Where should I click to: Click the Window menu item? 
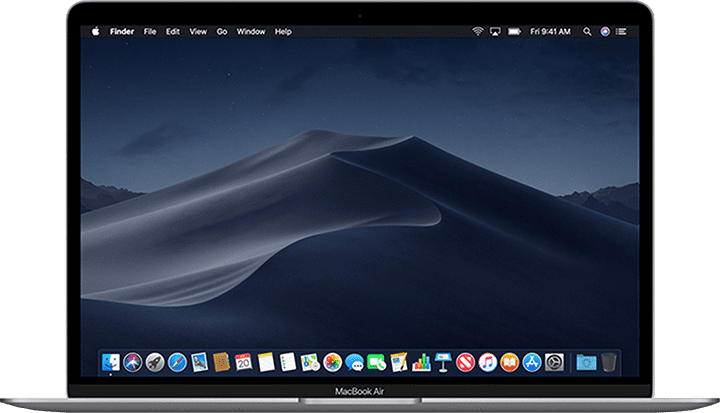click(x=251, y=32)
